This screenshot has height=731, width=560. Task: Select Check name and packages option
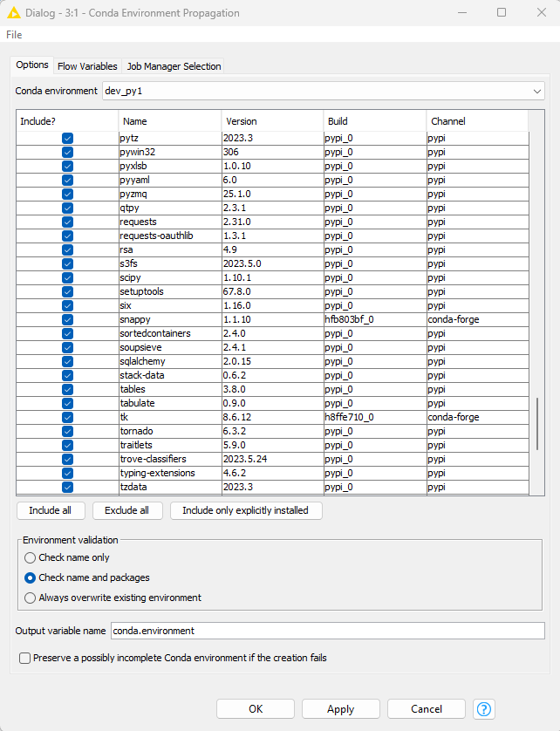click(30, 577)
